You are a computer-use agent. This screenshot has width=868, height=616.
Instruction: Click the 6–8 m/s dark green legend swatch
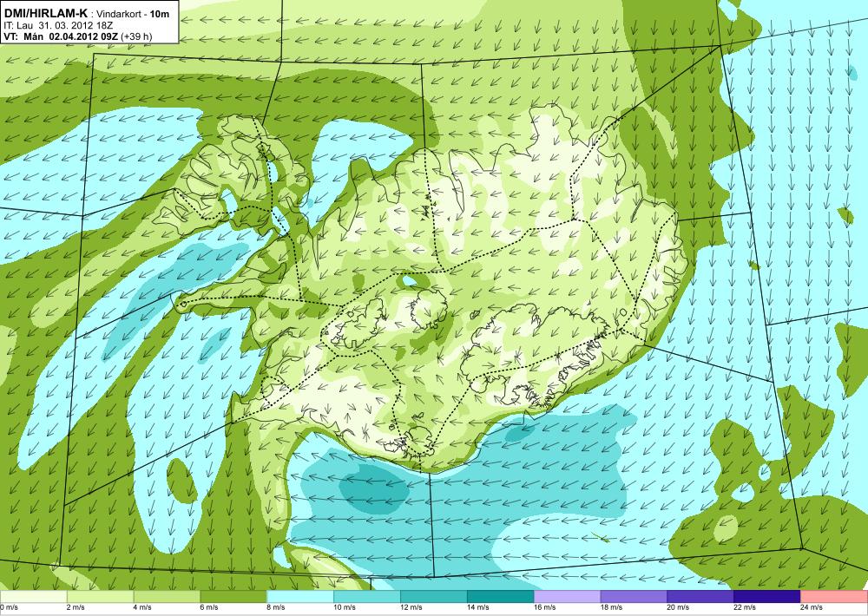pyautogui.click(x=233, y=597)
